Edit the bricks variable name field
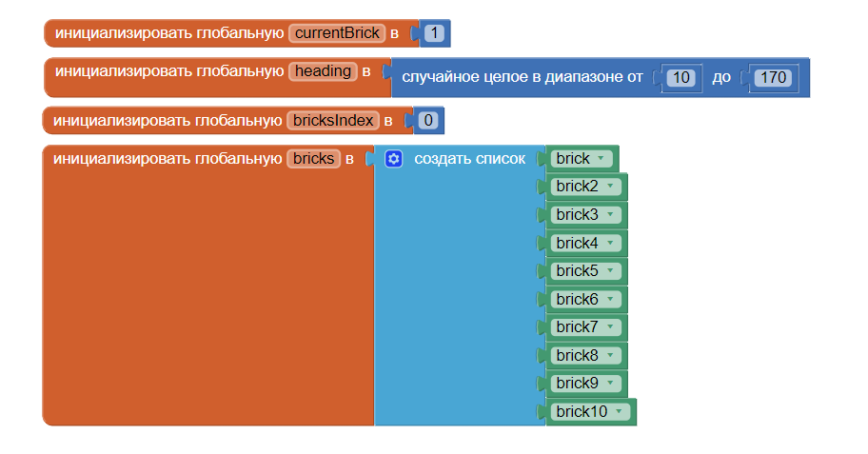The width and height of the screenshot is (868, 454). click(x=313, y=159)
